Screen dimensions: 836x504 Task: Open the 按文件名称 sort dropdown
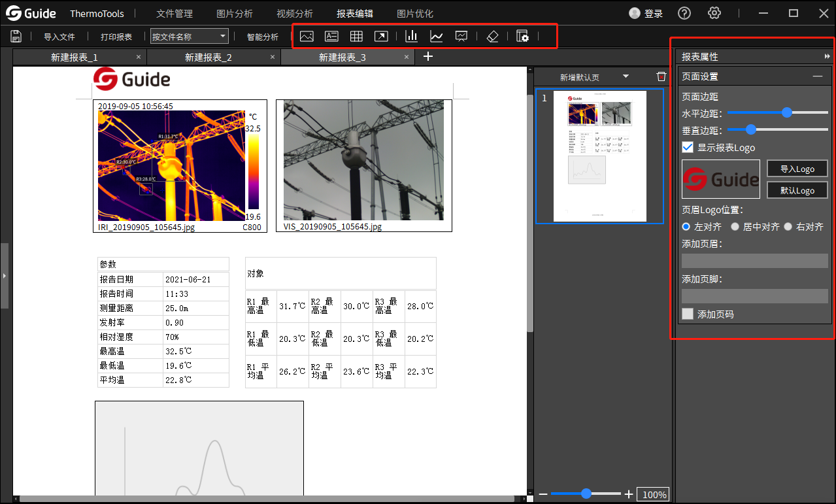pos(190,37)
